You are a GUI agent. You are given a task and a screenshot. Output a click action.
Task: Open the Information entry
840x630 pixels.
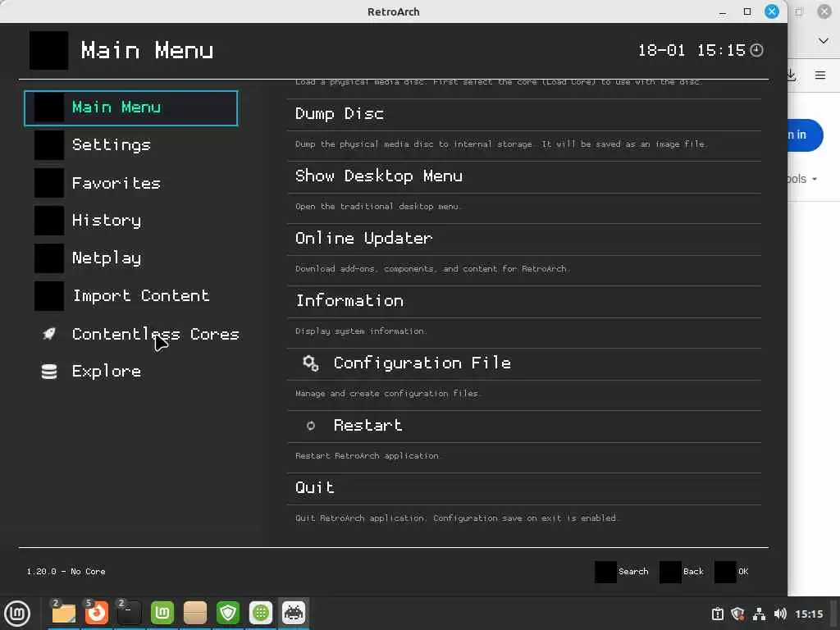point(524,301)
